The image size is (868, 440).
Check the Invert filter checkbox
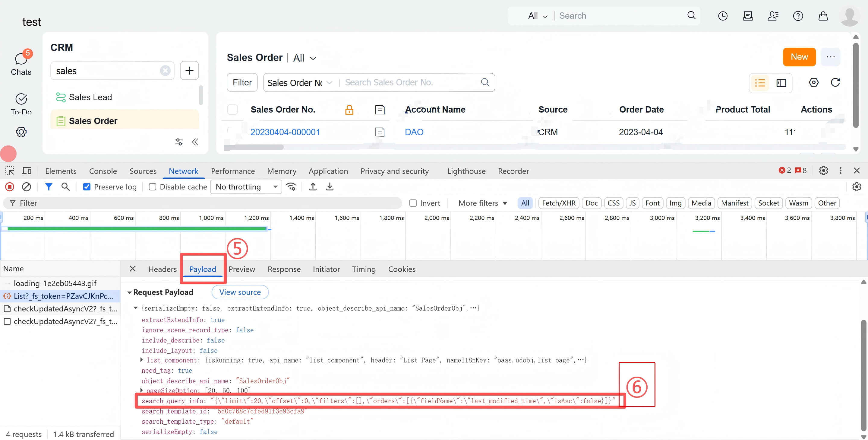(413, 203)
